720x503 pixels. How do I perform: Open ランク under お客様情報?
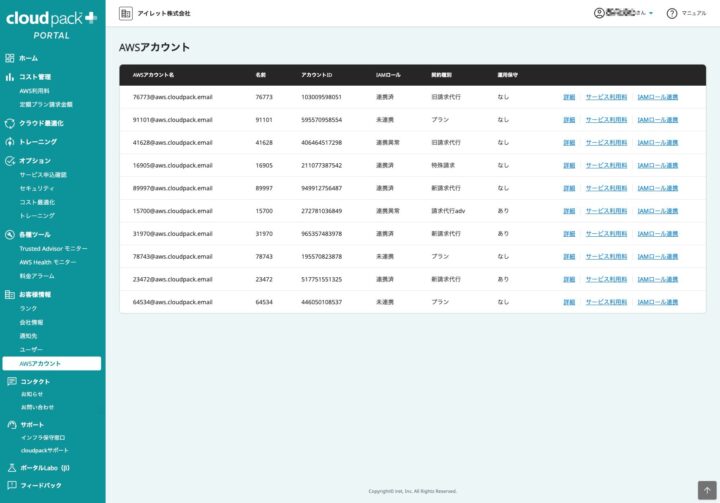28,308
